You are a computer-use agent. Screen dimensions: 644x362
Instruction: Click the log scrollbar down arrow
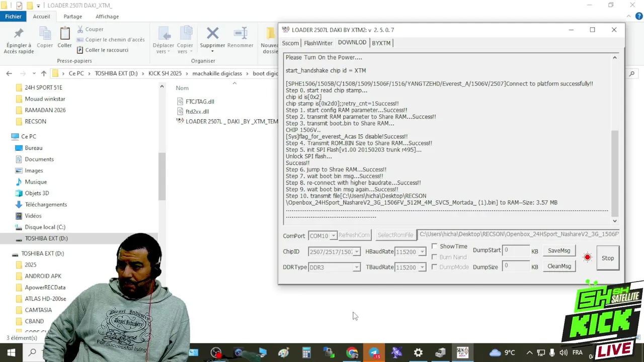[615, 221]
